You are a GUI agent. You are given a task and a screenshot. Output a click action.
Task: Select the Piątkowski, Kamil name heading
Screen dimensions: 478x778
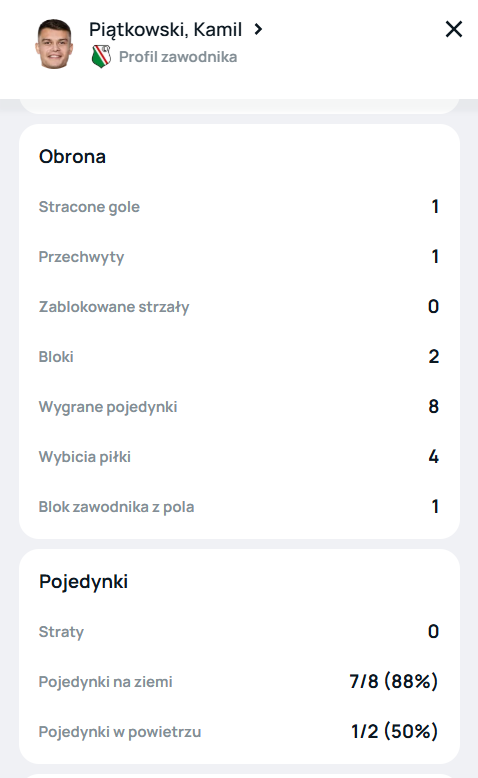coord(165,30)
